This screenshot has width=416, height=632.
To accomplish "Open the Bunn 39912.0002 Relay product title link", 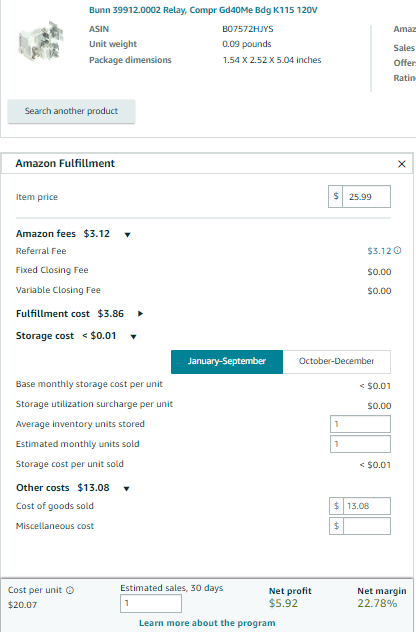I will coord(203,10).
